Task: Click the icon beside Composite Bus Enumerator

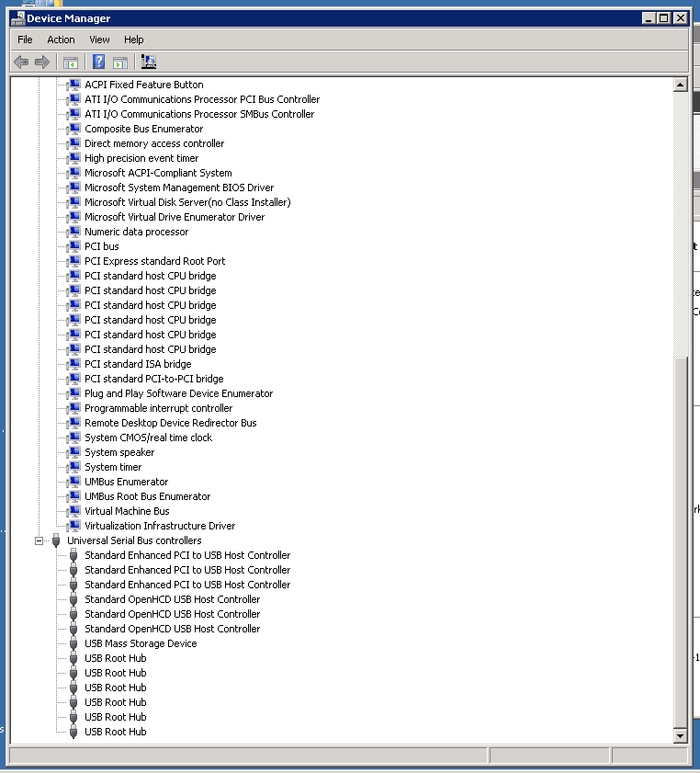Action: [x=73, y=130]
